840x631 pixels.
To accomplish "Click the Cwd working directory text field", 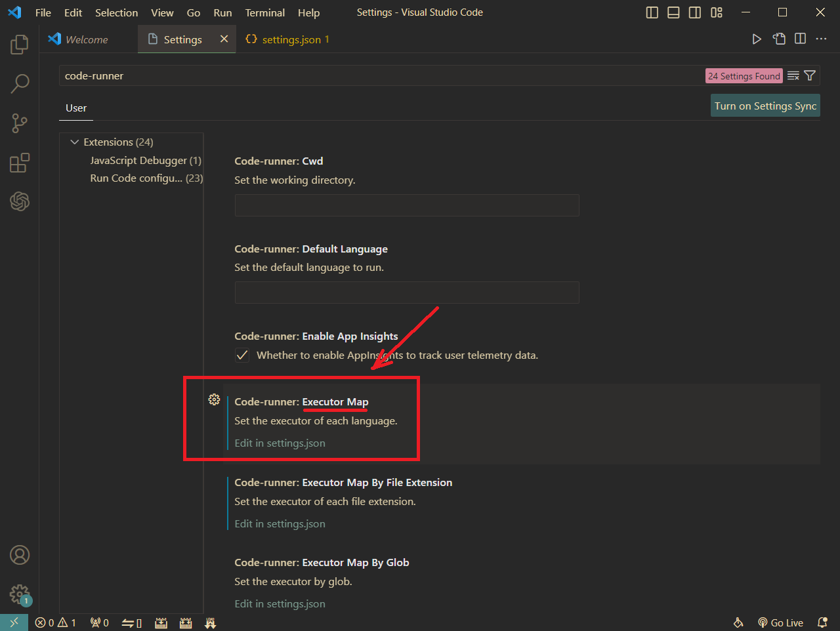I will coord(407,205).
